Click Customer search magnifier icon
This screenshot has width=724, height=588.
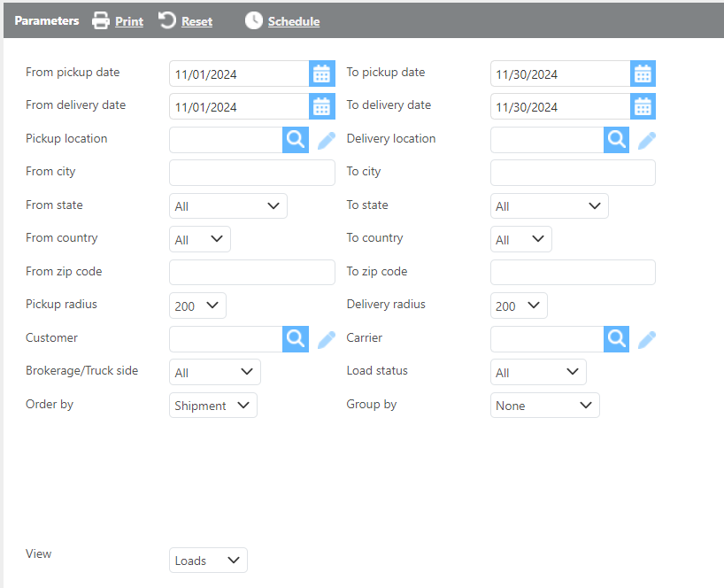click(x=296, y=338)
